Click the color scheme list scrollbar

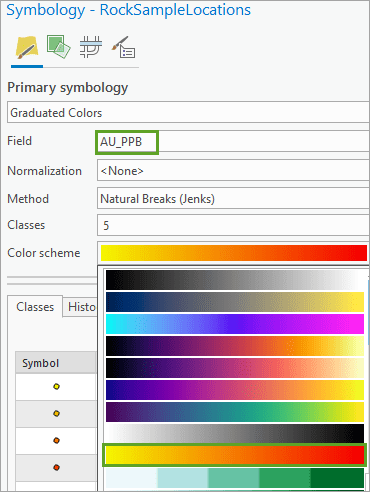tap(368, 313)
